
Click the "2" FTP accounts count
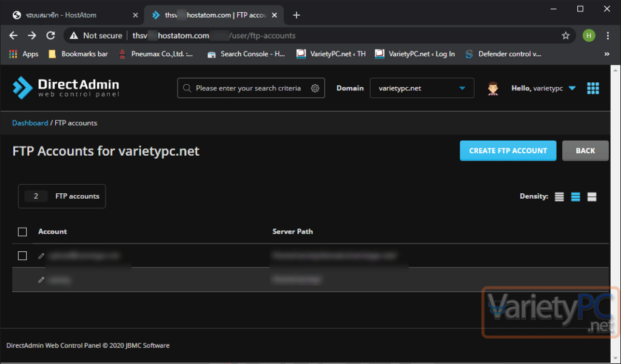[x=36, y=196]
